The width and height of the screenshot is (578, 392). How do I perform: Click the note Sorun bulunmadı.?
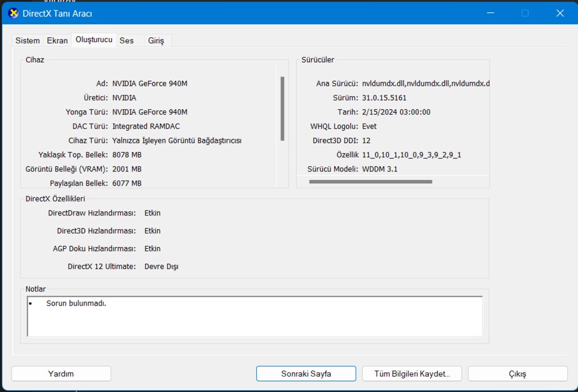[76, 303]
